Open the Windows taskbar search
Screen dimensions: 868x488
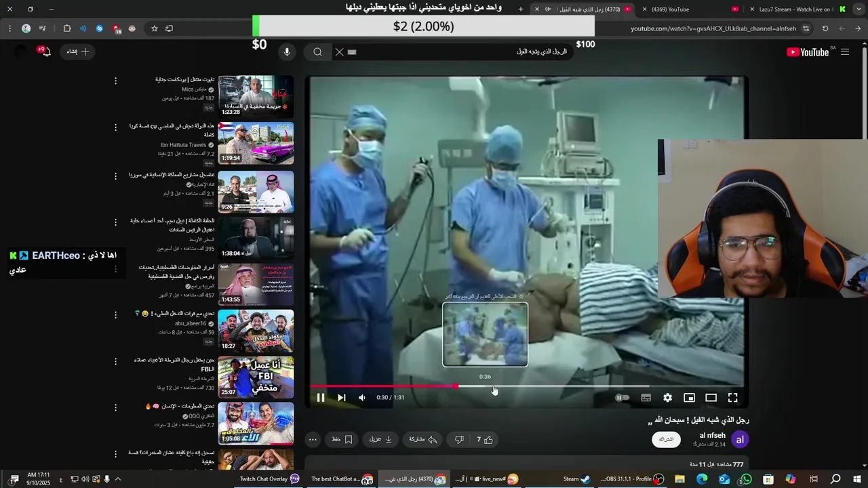(x=835, y=479)
